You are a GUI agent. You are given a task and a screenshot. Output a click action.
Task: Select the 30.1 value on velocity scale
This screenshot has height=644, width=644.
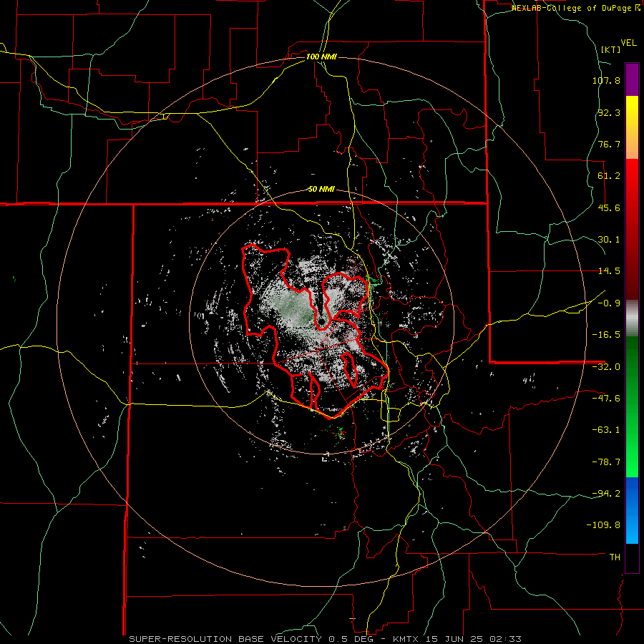609,240
